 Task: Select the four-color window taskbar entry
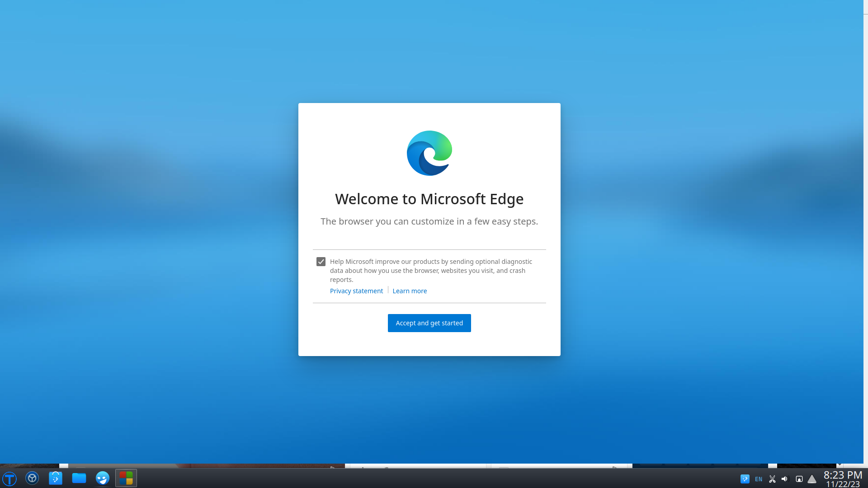coord(126,478)
